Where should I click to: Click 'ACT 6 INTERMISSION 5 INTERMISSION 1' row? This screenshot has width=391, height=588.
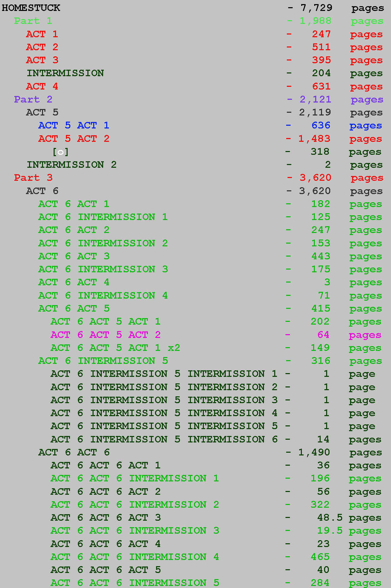click(x=164, y=374)
